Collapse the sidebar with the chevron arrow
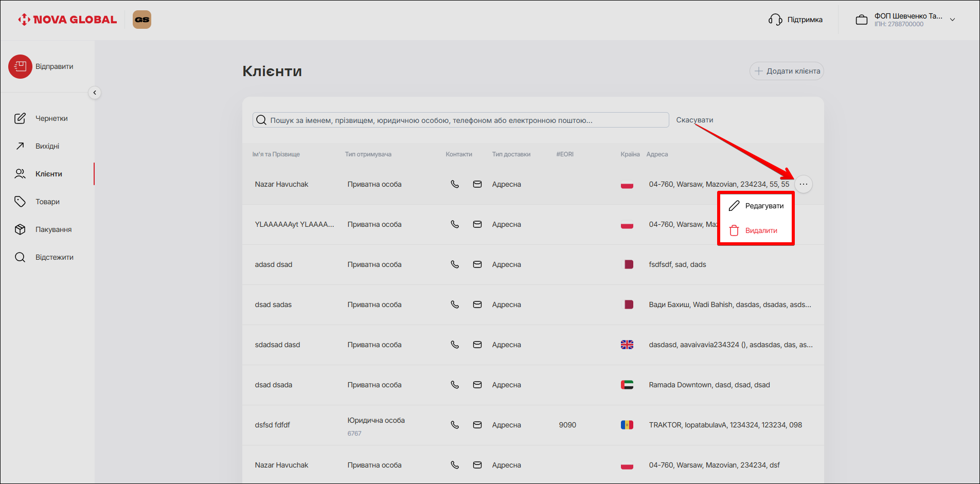980x484 pixels. click(x=95, y=93)
